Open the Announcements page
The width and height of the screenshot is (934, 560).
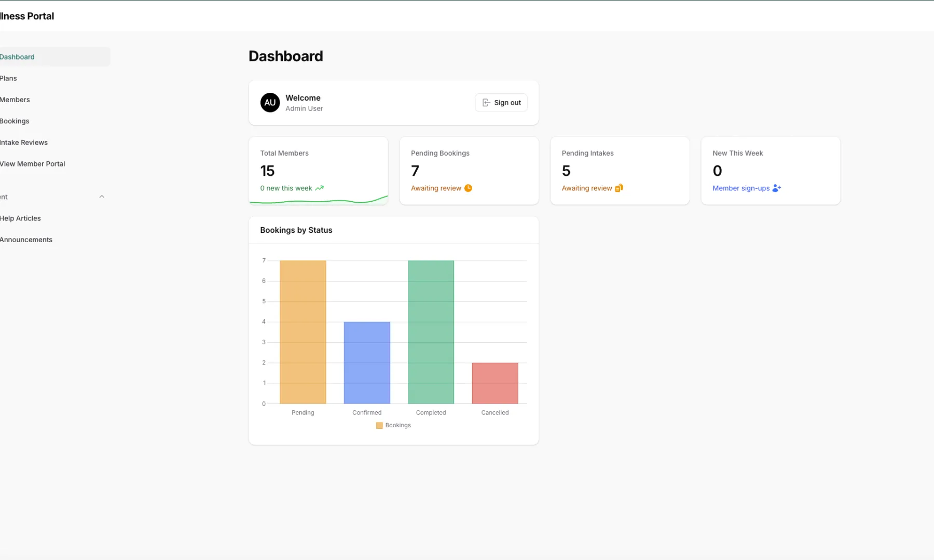pos(26,239)
